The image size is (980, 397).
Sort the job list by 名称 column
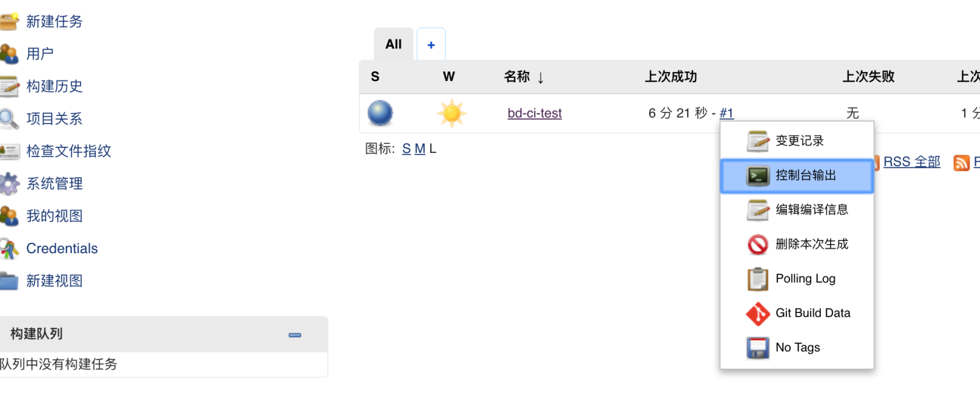tap(517, 77)
